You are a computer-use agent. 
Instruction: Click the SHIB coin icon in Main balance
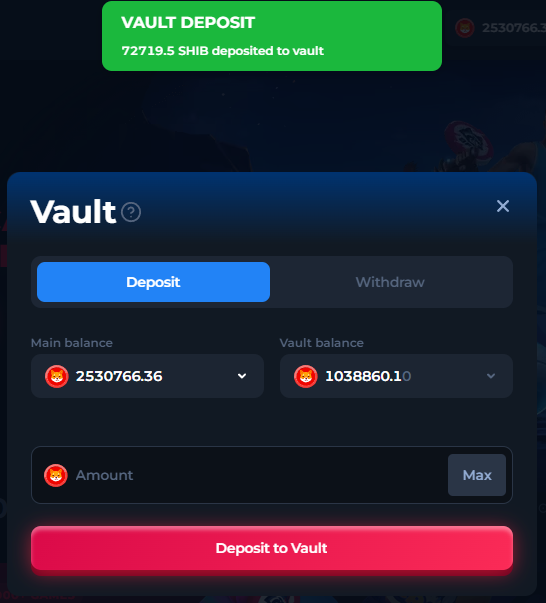click(57, 376)
